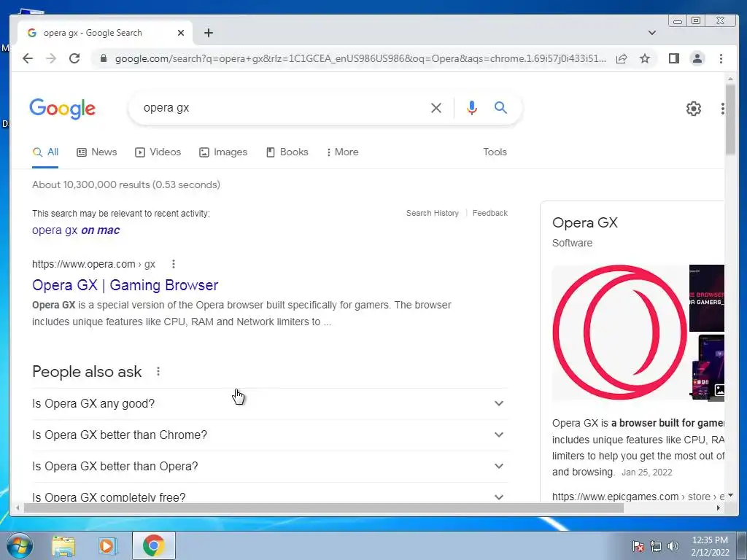Click the Chrome taskbar icon
Viewport: 747px width, 560px height.
[153, 545]
